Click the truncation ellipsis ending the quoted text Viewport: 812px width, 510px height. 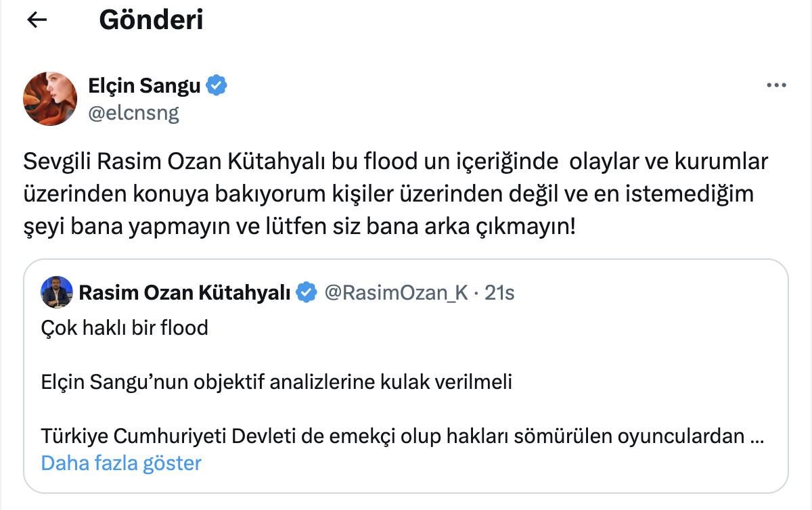[758, 436]
